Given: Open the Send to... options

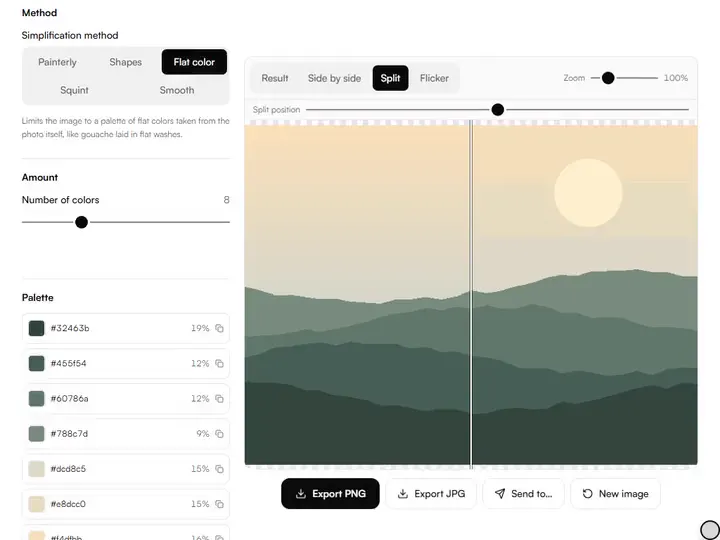Looking at the screenshot, I should pyautogui.click(x=523, y=494).
